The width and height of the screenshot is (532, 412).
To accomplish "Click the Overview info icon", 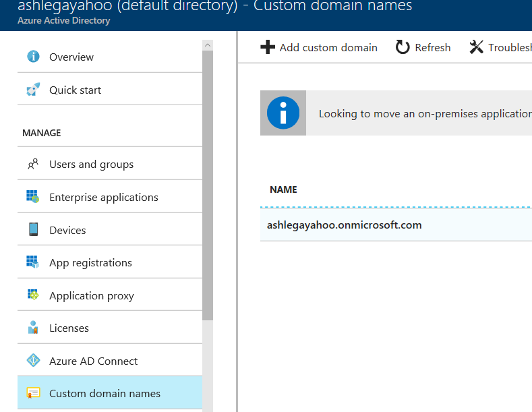I will pos(33,57).
